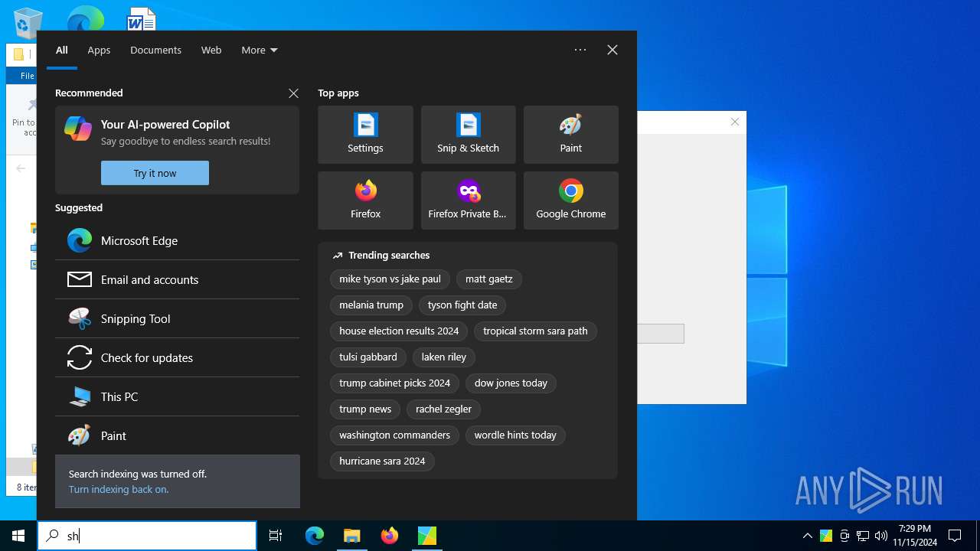Screen dimensions: 980x551
Task: Open the green-yellow app on taskbar
Action: 427,536
